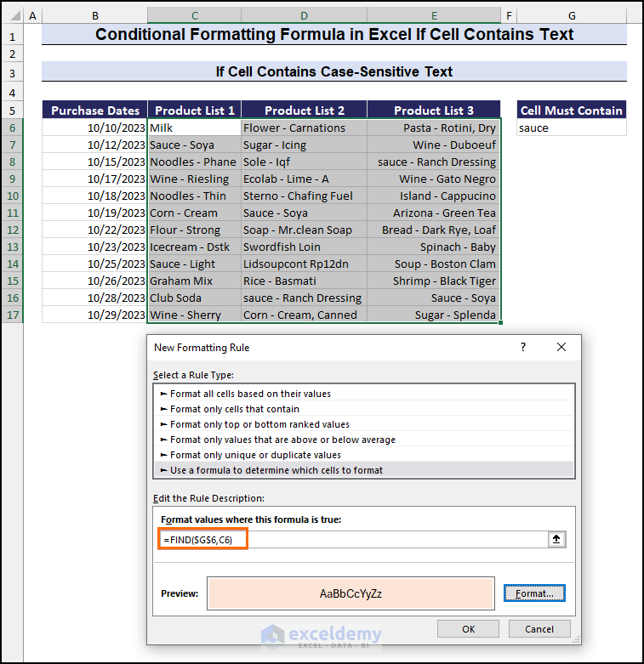Click cell 'sauce - Ranch Dressing' in Product List 2
644x664 pixels.
click(305, 298)
